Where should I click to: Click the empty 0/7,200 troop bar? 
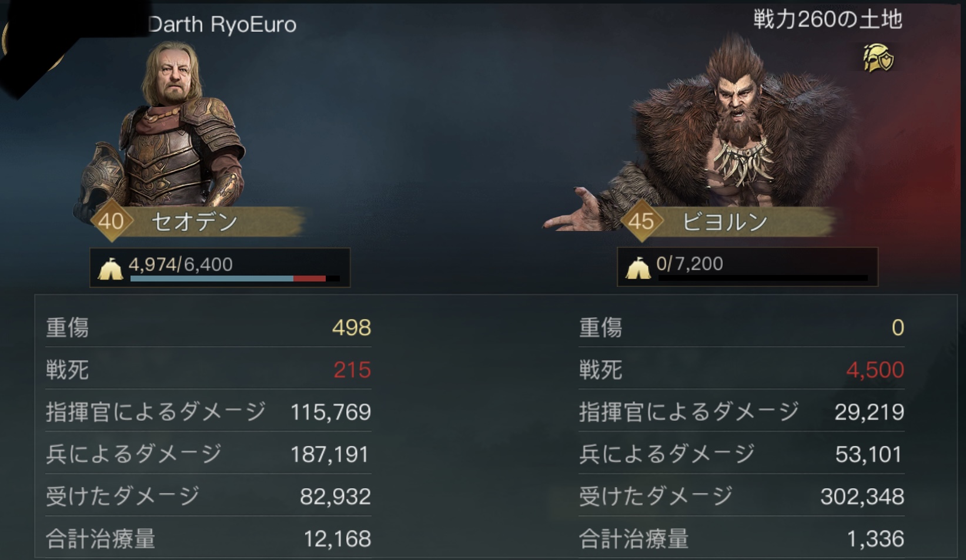pos(747,267)
